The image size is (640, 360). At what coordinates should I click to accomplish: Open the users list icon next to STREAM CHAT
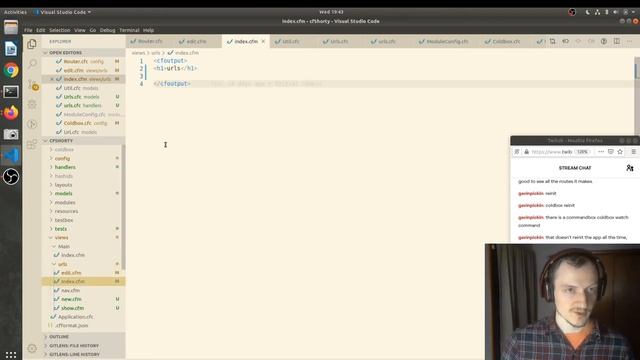(x=630, y=168)
